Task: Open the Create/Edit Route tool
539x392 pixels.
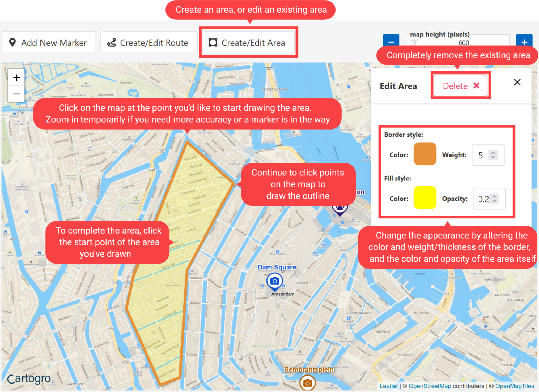Action: coord(149,42)
